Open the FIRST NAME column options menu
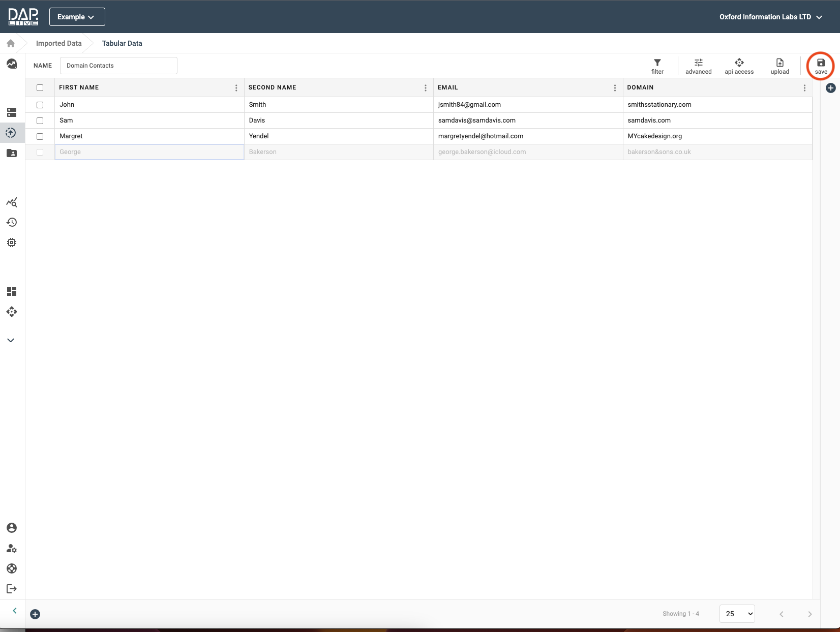This screenshot has height=632, width=840. click(x=236, y=88)
